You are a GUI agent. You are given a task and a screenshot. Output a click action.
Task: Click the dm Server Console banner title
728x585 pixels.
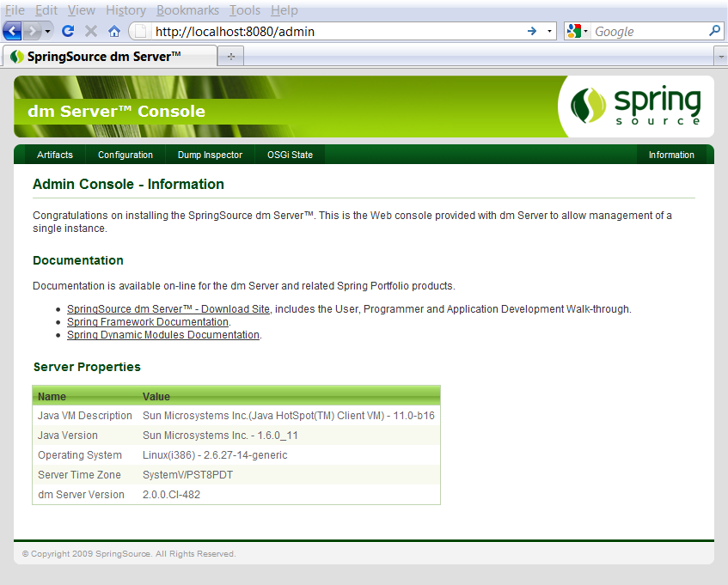click(116, 112)
